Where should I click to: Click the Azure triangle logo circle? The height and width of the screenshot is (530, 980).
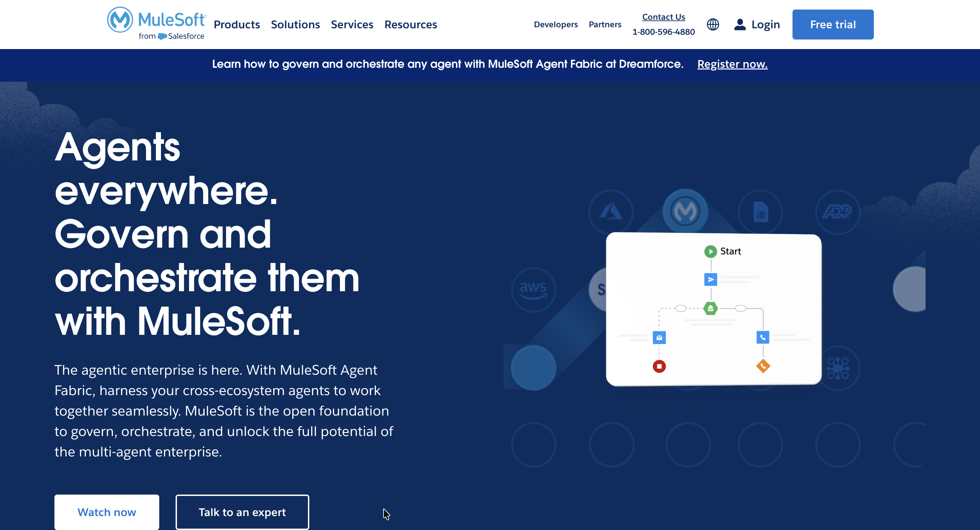[x=610, y=212]
